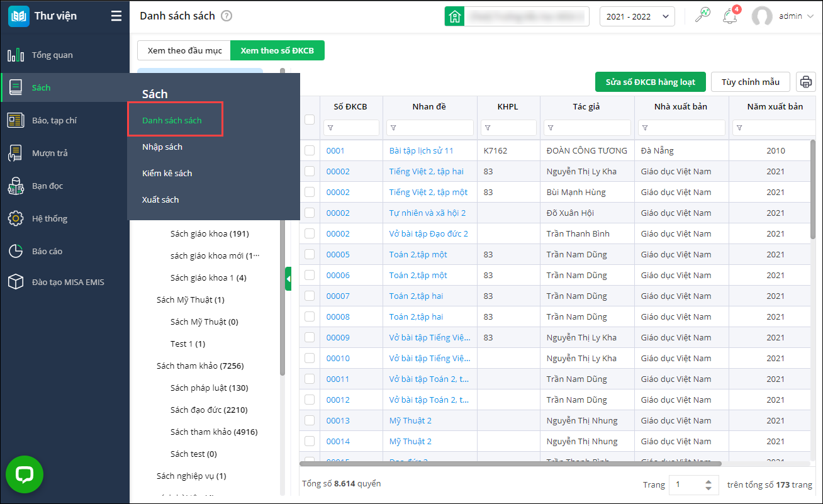The height and width of the screenshot is (504, 823).
Task: Check the row numbered 00007
Action: coord(310,296)
